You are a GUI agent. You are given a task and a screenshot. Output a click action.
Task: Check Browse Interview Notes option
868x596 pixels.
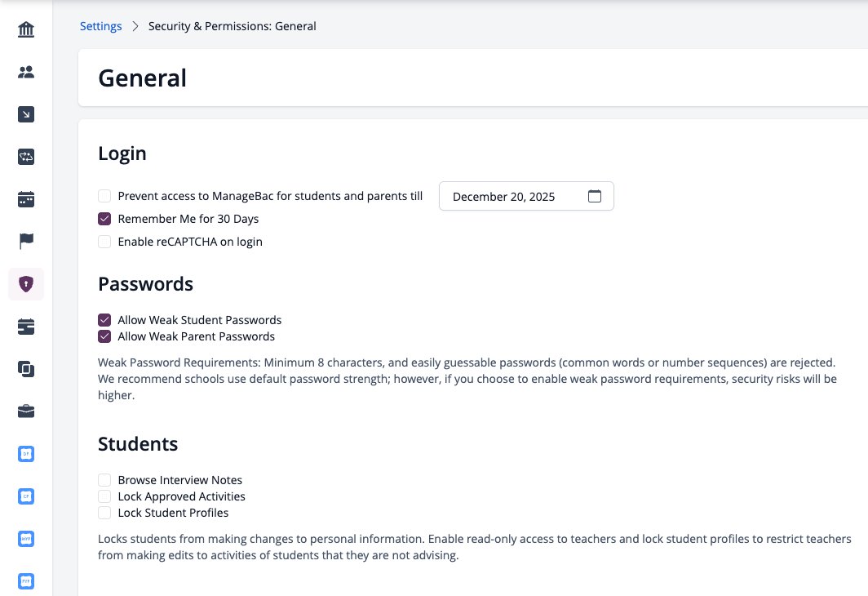point(104,480)
